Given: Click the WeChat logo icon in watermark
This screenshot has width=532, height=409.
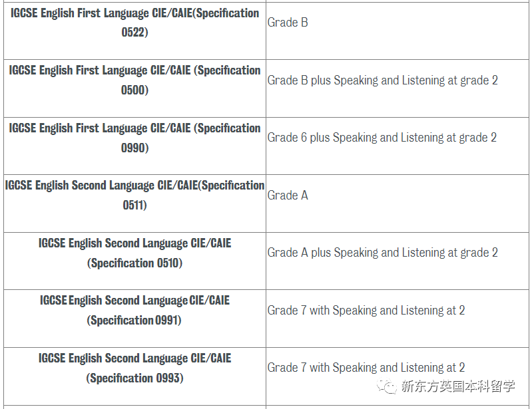Looking at the screenshot, I should coord(386,386).
